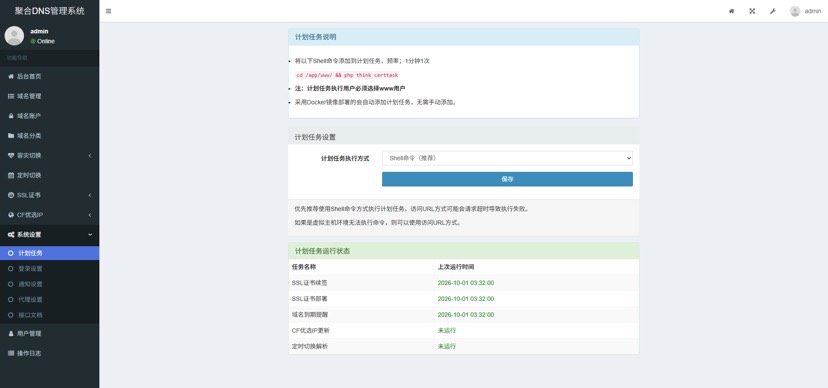Select the shell command cd /app/www code text
Screen dimensions: 828x388
tap(347, 75)
